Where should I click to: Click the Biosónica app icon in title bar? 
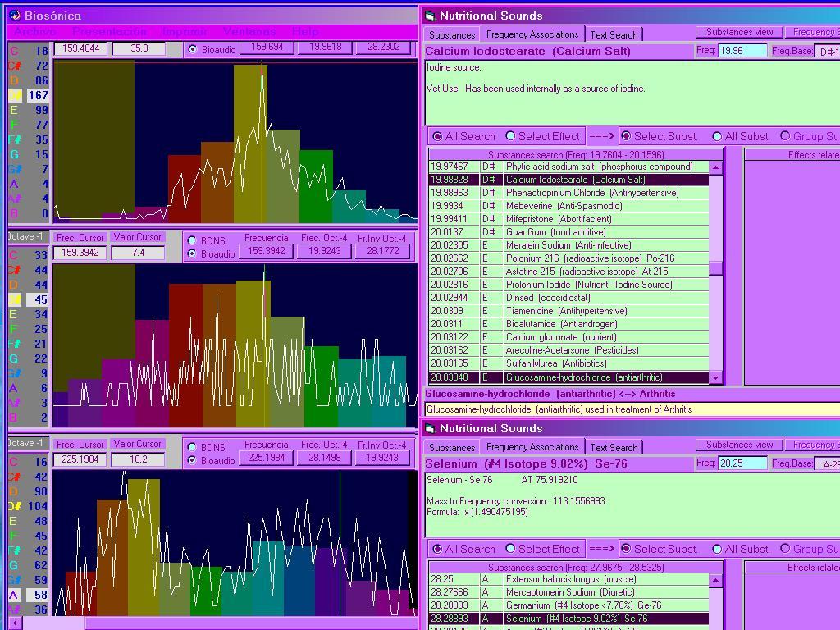click(15, 16)
